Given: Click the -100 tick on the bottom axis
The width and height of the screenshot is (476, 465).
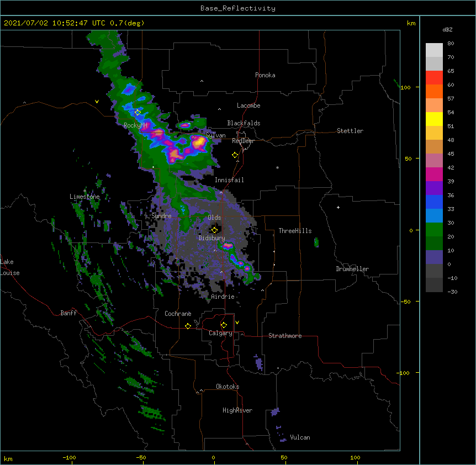Looking at the screenshot, I should pos(69,457).
